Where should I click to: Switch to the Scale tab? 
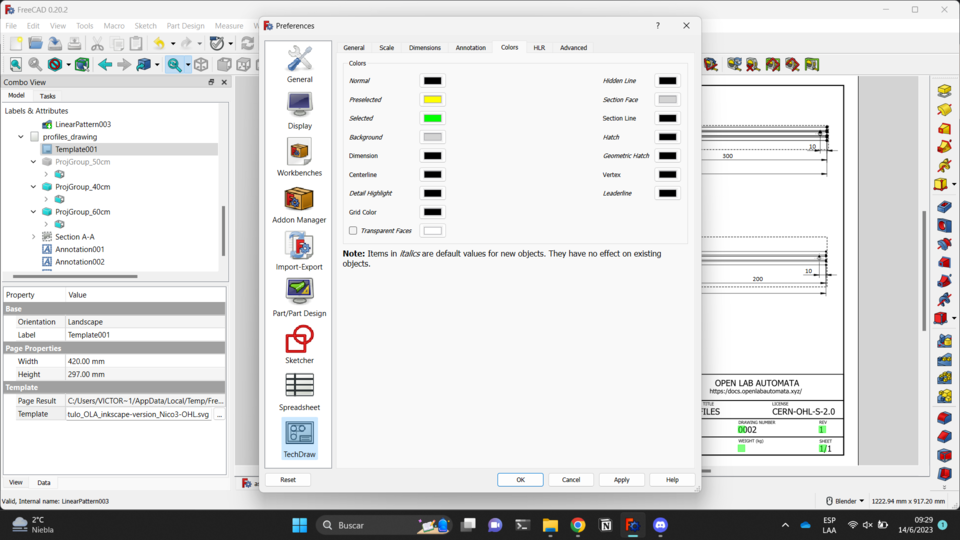[386, 48]
